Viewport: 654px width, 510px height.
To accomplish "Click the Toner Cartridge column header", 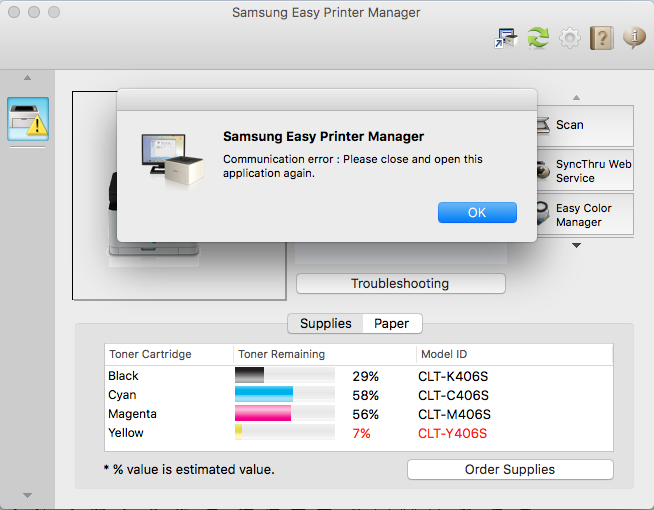I will tap(169, 354).
